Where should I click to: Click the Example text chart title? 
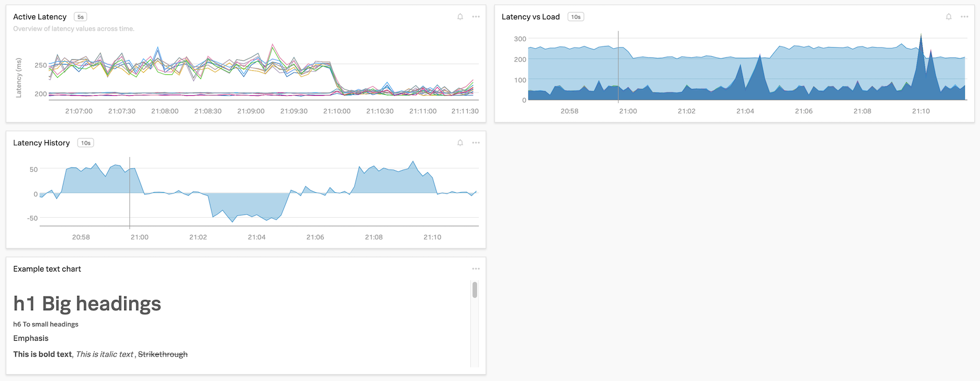(x=47, y=269)
